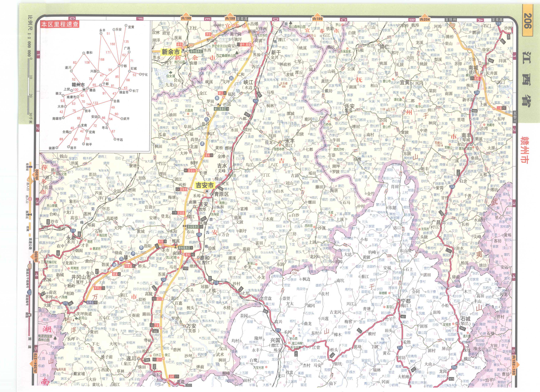The image size is (540, 392).
Task: Select distance value 171 in mileage inset
Action: pyautogui.click(x=108, y=52)
